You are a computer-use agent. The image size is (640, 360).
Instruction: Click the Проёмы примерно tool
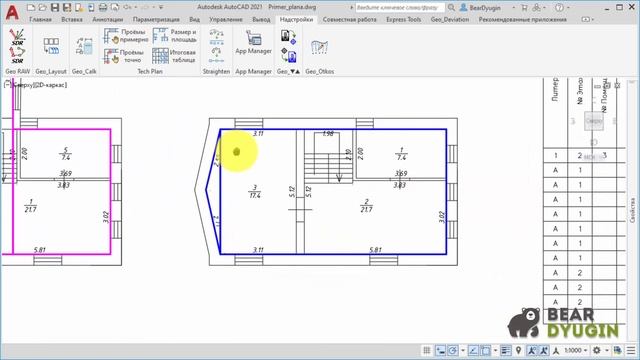pyautogui.click(x=125, y=36)
